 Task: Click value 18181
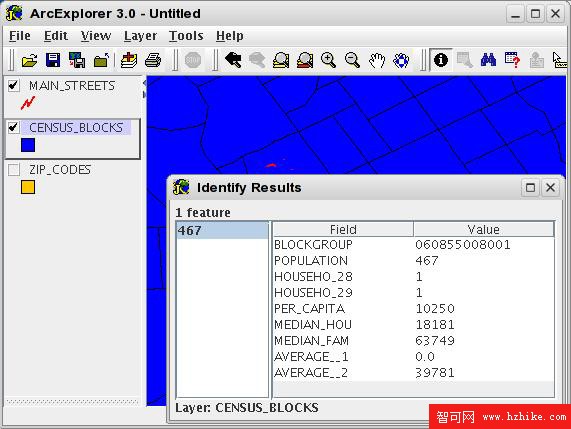click(x=435, y=325)
